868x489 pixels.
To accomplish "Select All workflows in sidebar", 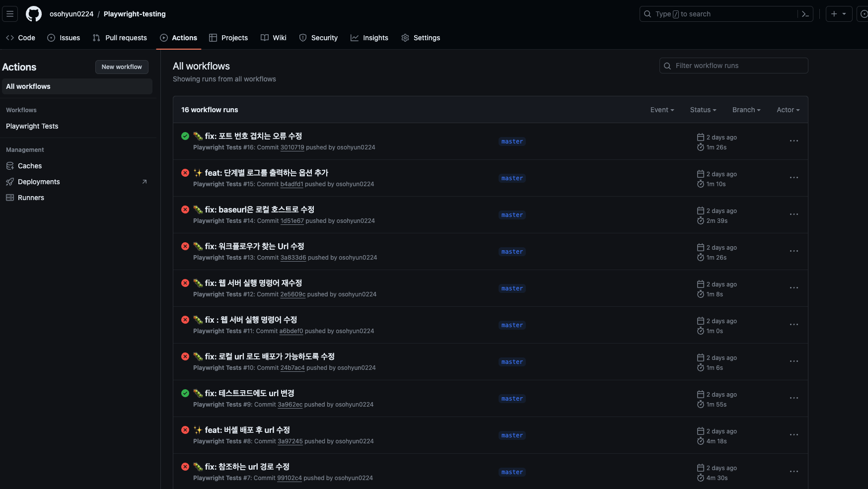I will (77, 86).
